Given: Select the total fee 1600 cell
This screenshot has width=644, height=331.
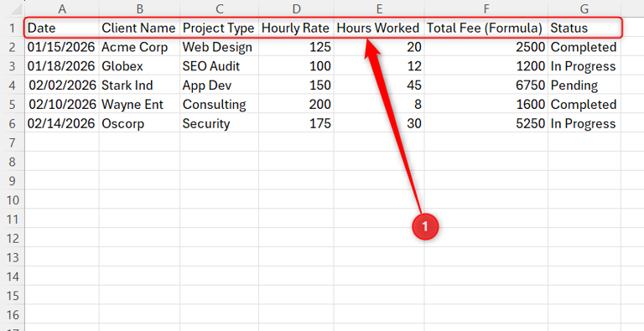Looking at the screenshot, I should [486, 104].
